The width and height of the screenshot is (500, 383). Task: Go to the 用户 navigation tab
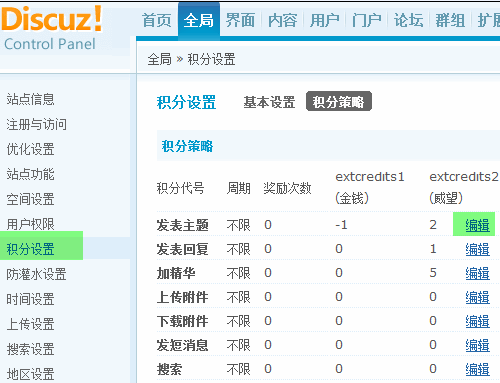[x=325, y=20]
